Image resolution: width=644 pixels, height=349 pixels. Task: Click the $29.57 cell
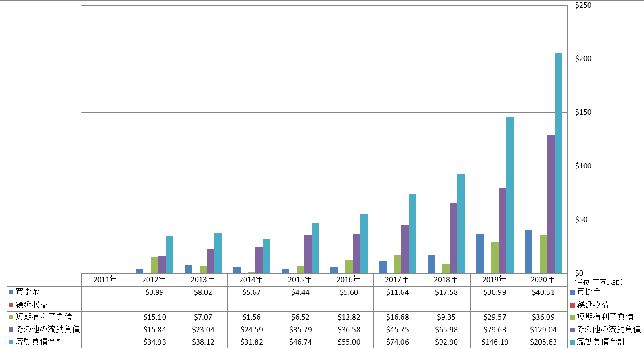[495, 317]
